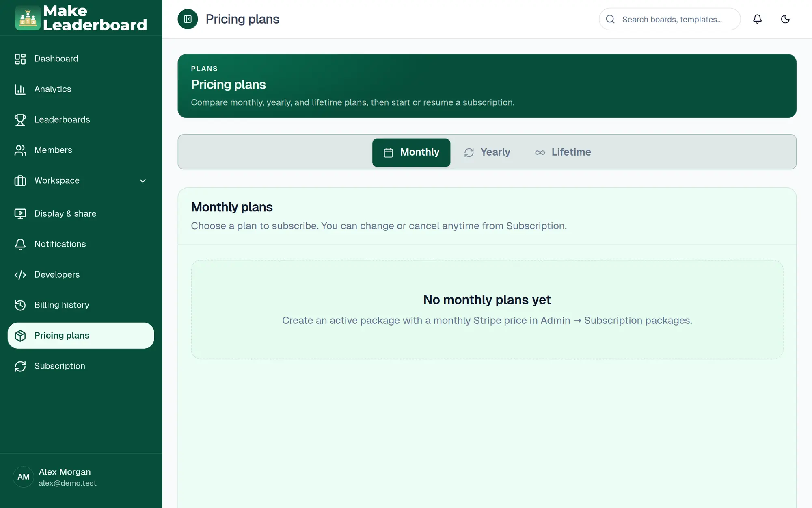Click the Pricing plans box icon
The image size is (812, 508).
(x=20, y=336)
